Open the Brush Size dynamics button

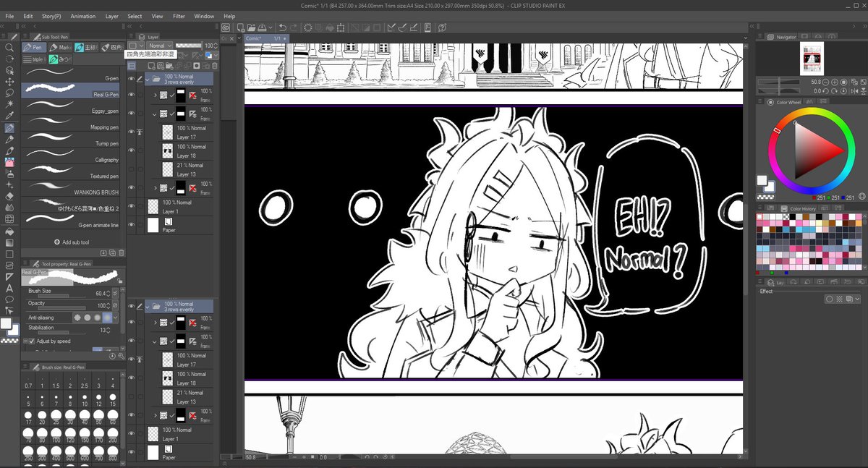116,294
